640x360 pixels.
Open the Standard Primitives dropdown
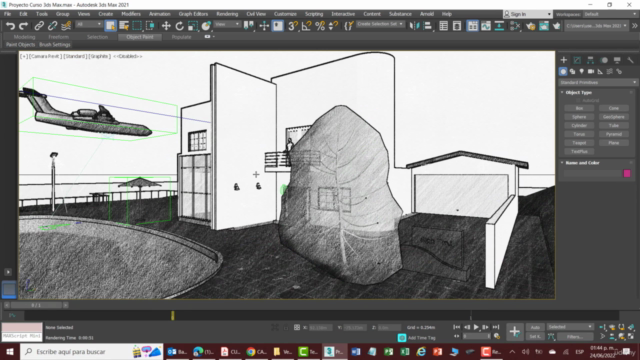598,82
